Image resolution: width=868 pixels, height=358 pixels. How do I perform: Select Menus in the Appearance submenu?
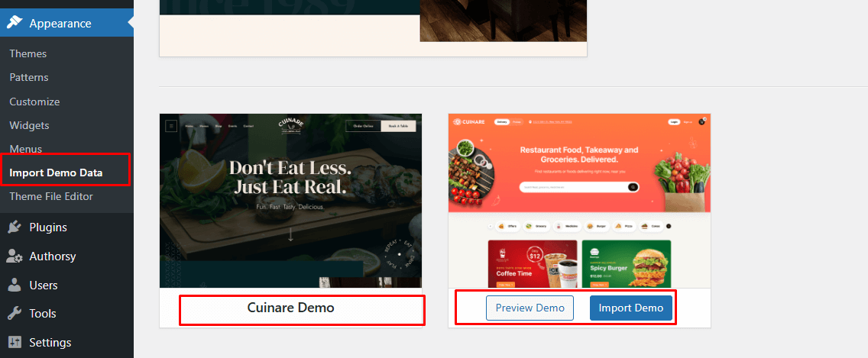tap(26, 149)
